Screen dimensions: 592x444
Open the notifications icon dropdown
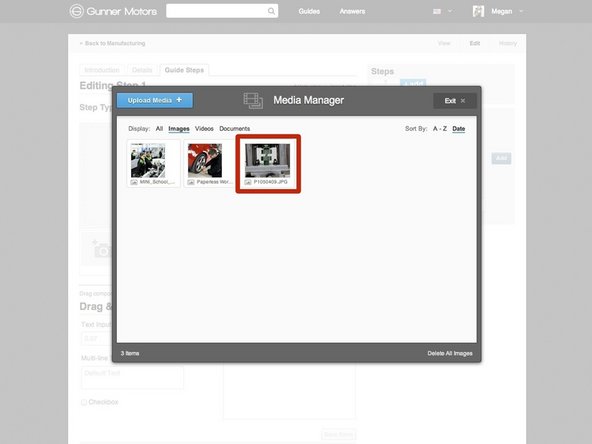click(442, 11)
